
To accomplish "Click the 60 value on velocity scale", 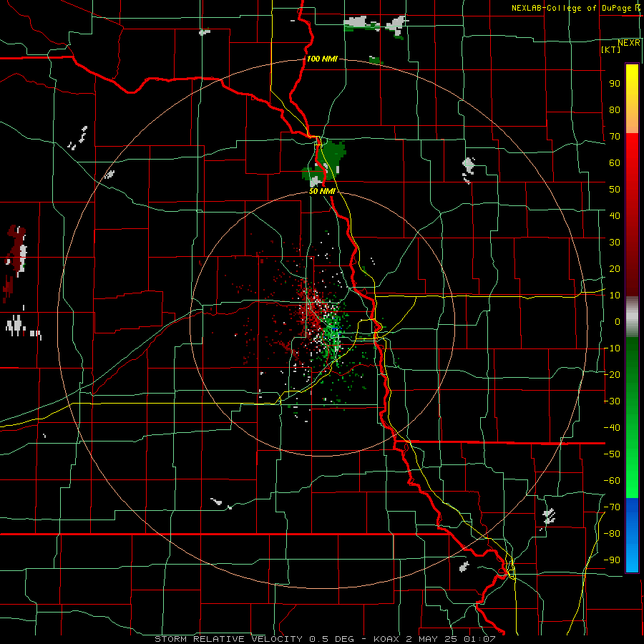I will tap(615, 163).
